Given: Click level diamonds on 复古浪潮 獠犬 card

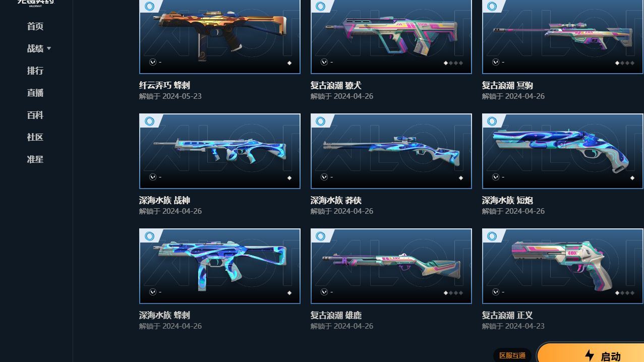Looking at the screenshot, I should pos(453,63).
